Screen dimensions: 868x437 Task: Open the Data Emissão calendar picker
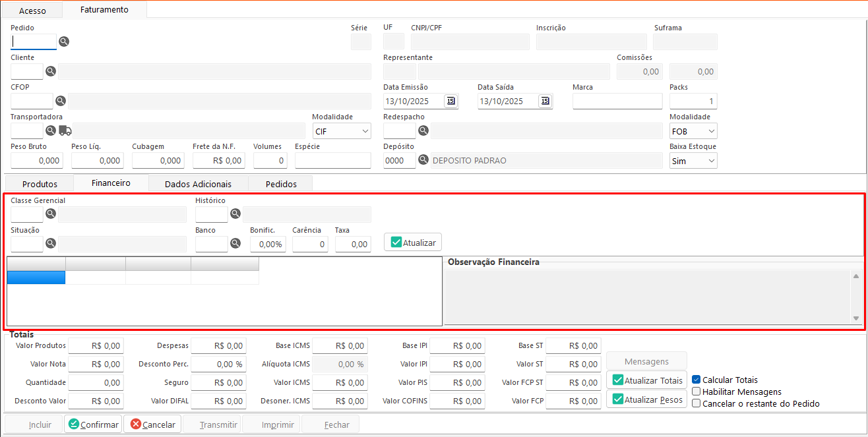pyautogui.click(x=451, y=101)
